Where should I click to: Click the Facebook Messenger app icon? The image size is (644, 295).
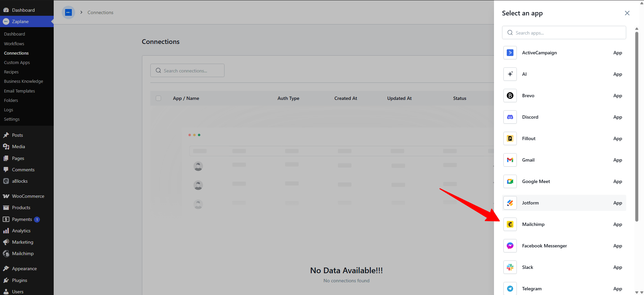click(510, 246)
